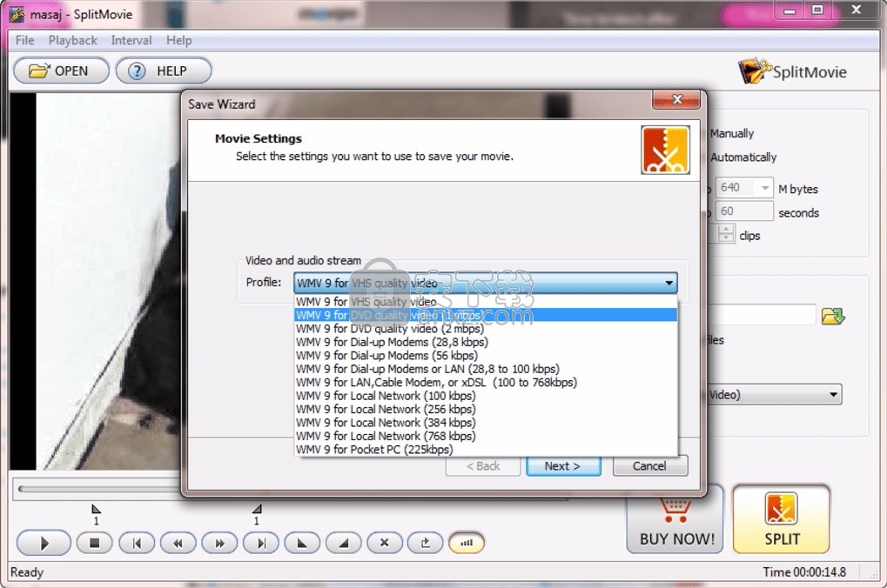Open the Help menu
The height and width of the screenshot is (588, 887).
pos(178,40)
